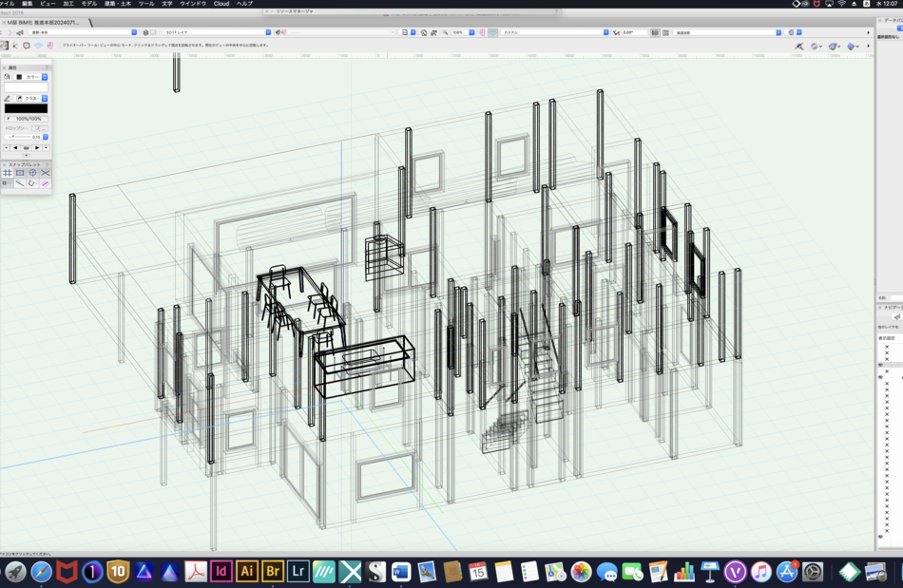The width and height of the screenshot is (903, 588).
Task: Toggle the snap to angle icon
Action: tap(32, 173)
